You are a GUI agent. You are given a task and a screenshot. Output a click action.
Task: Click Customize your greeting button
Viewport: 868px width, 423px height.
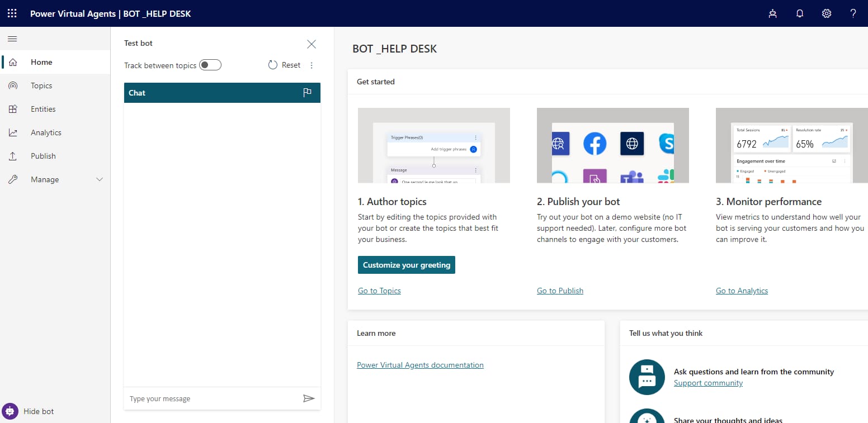(x=407, y=265)
